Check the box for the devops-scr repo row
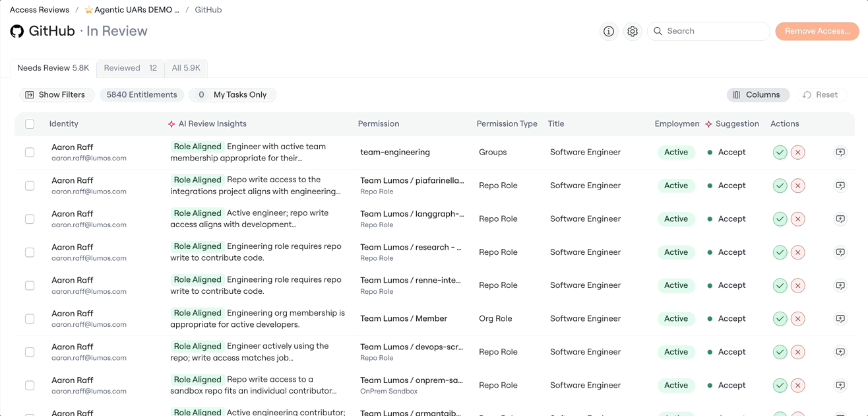Screen dimensions: 868x416 pos(30,352)
